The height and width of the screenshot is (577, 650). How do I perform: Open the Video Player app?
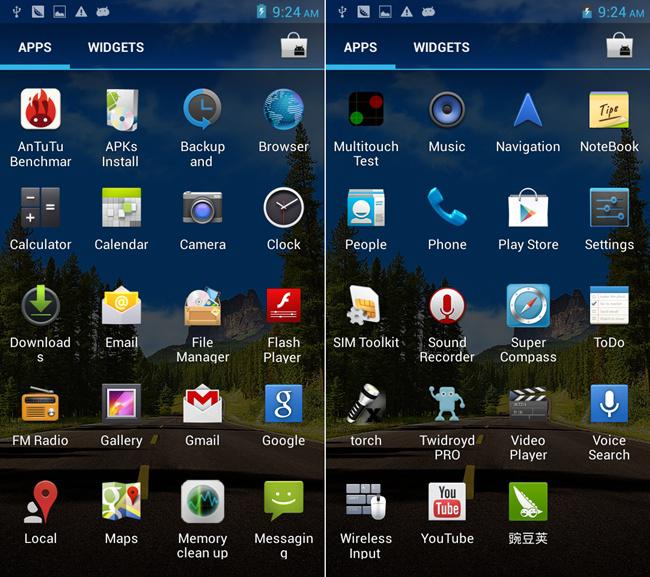pyautogui.click(x=528, y=405)
